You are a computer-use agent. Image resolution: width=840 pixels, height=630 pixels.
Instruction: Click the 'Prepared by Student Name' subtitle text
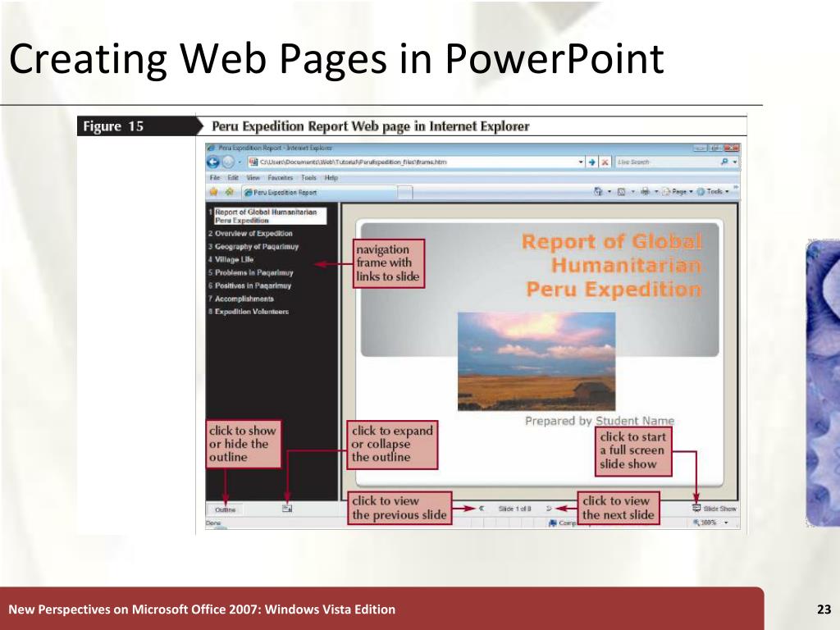600,421
